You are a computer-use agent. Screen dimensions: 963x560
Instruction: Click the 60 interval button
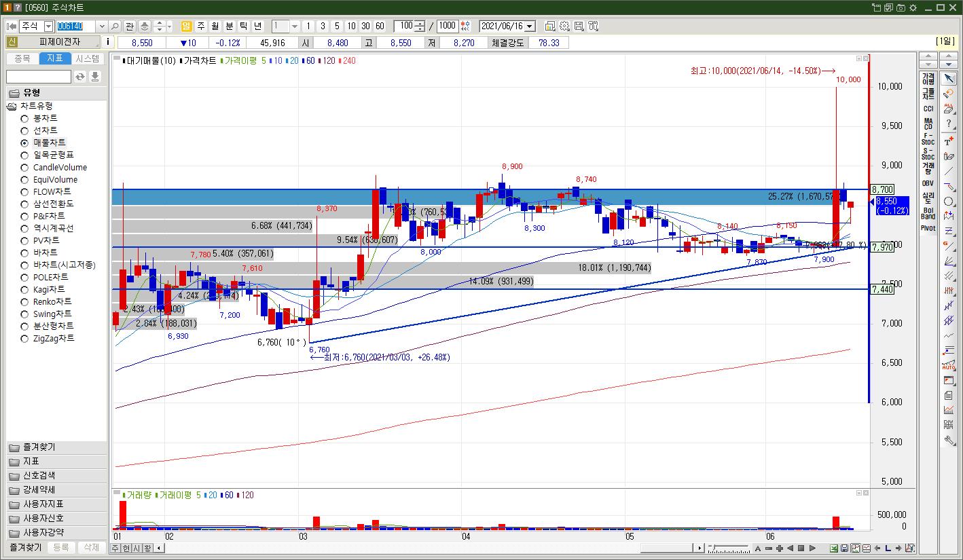pos(380,26)
